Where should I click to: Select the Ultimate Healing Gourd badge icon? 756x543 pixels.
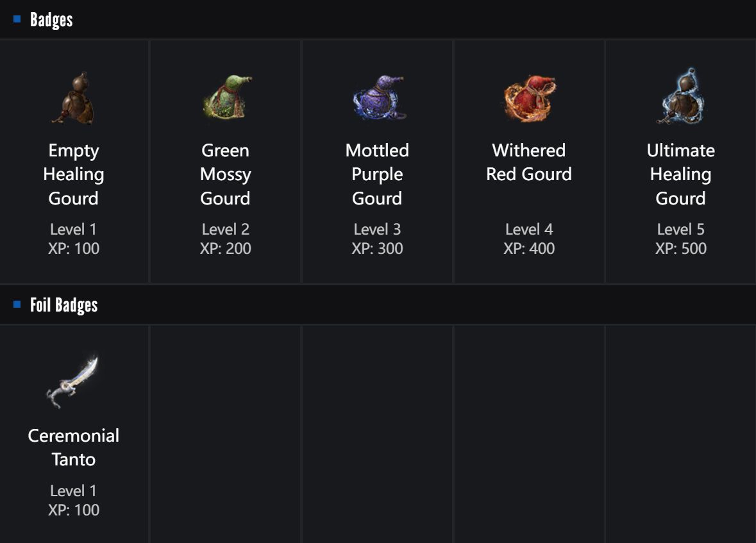point(680,97)
